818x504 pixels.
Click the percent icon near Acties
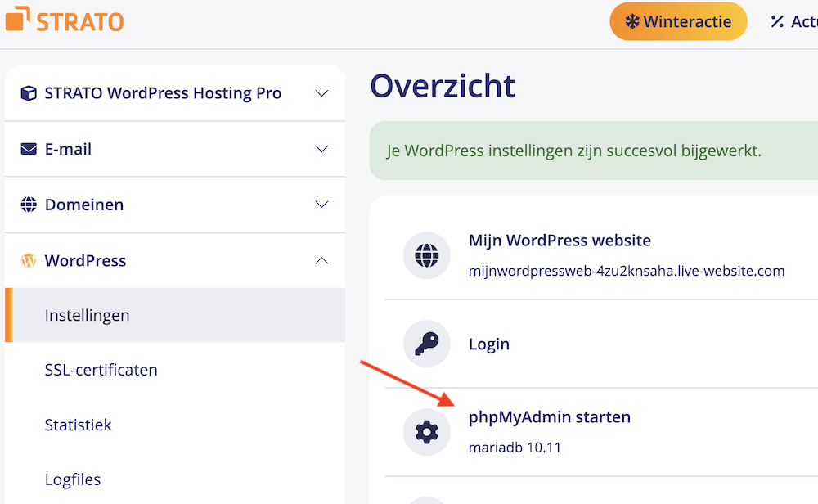click(777, 21)
